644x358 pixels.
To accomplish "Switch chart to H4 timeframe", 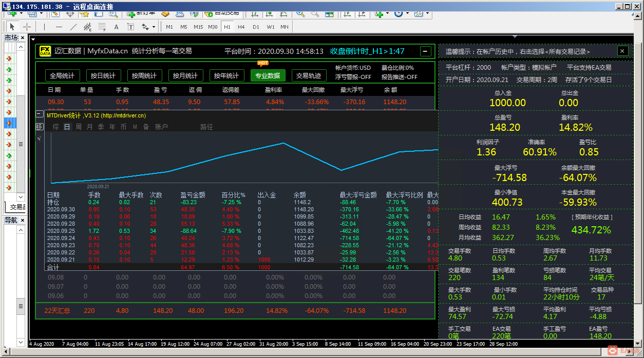I will point(241,27).
